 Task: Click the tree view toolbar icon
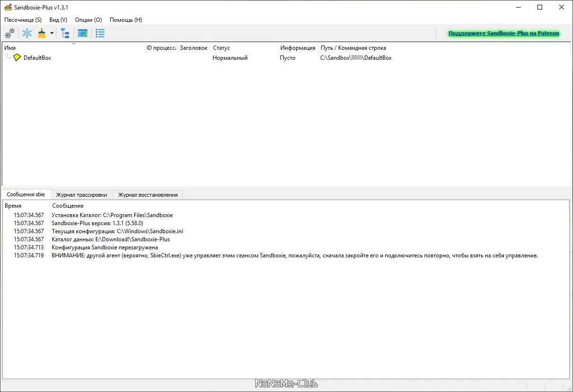coord(65,34)
